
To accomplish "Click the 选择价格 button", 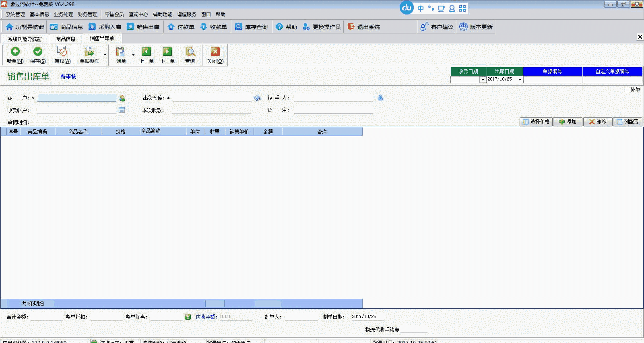I will click(536, 122).
